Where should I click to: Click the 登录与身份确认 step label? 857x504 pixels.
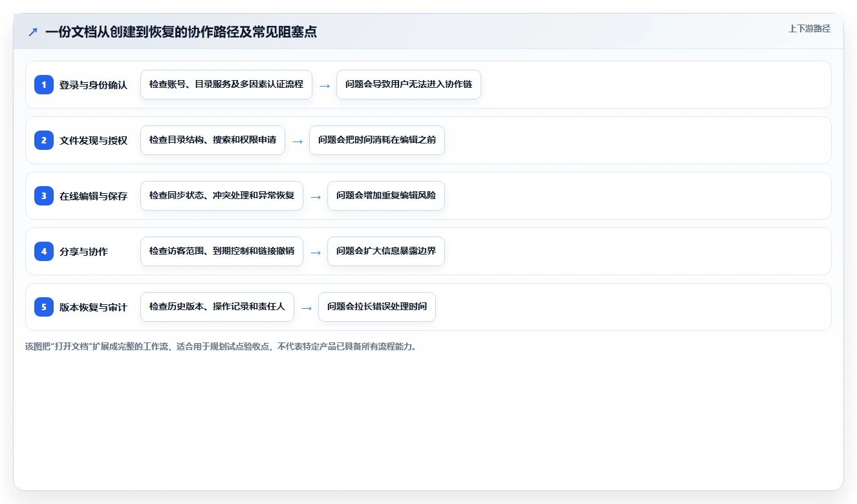(x=93, y=85)
